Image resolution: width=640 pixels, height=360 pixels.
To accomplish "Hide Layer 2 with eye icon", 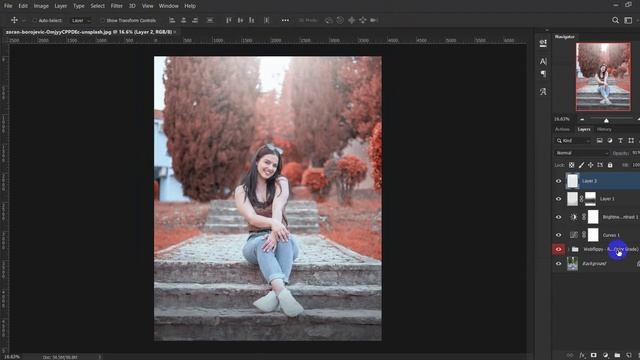I will [x=558, y=181].
